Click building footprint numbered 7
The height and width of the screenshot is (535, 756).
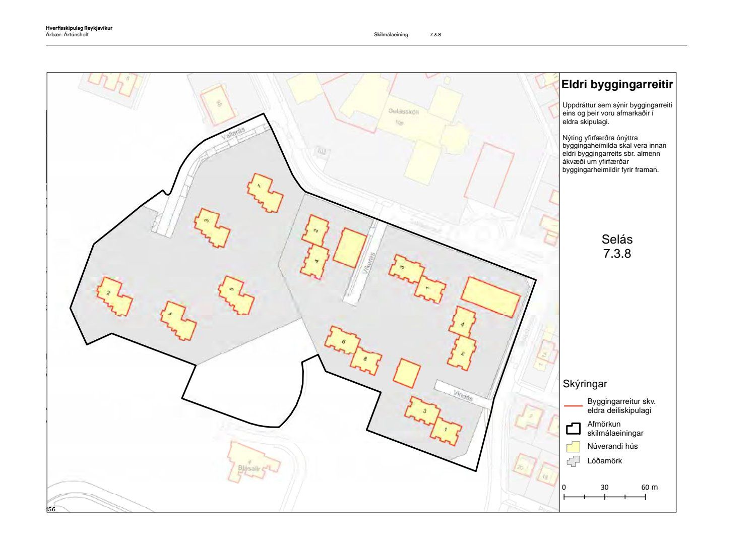click(265, 194)
